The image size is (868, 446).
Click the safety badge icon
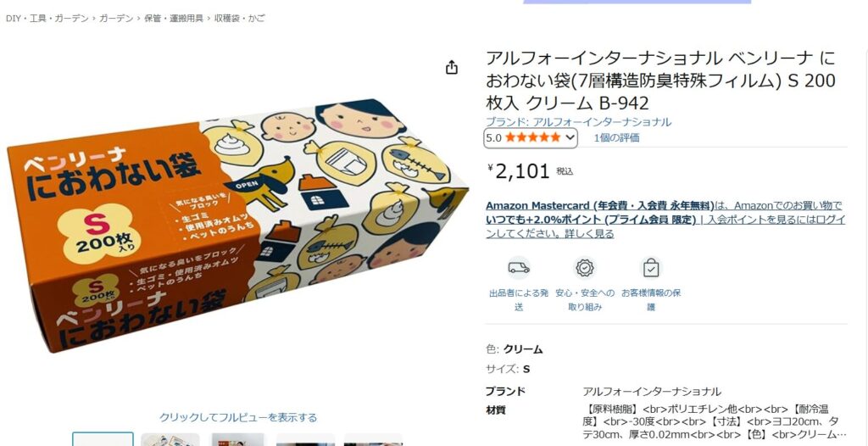click(x=585, y=268)
